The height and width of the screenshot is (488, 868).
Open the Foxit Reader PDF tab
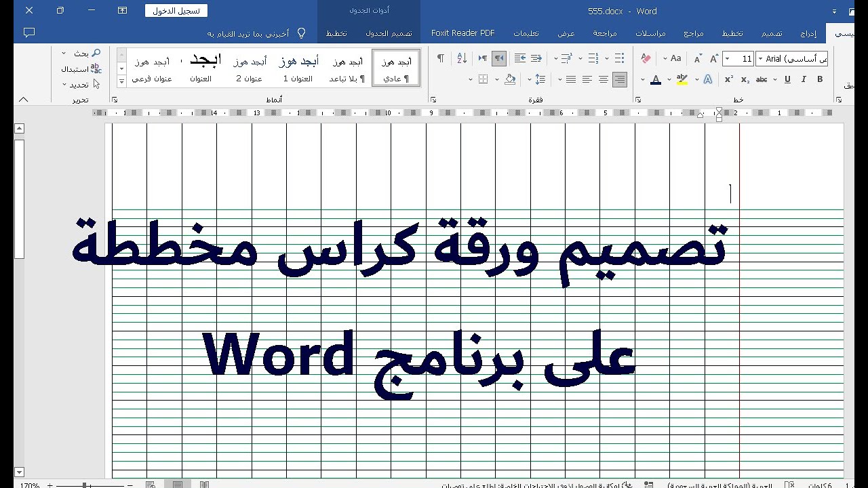463,33
